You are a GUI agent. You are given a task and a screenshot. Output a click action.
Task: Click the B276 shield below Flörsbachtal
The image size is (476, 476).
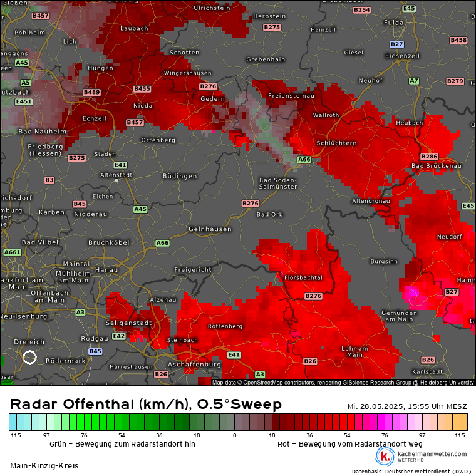[x=313, y=296]
